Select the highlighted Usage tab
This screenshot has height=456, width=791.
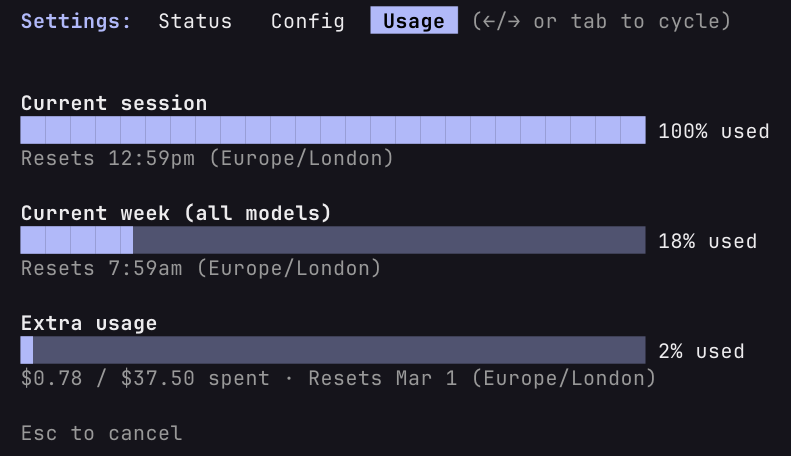point(414,21)
